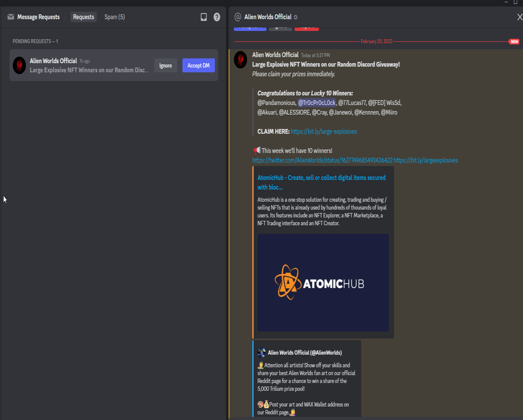Click the megaphone emoji in the message
The image size is (523, 420).
(x=257, y=150)
